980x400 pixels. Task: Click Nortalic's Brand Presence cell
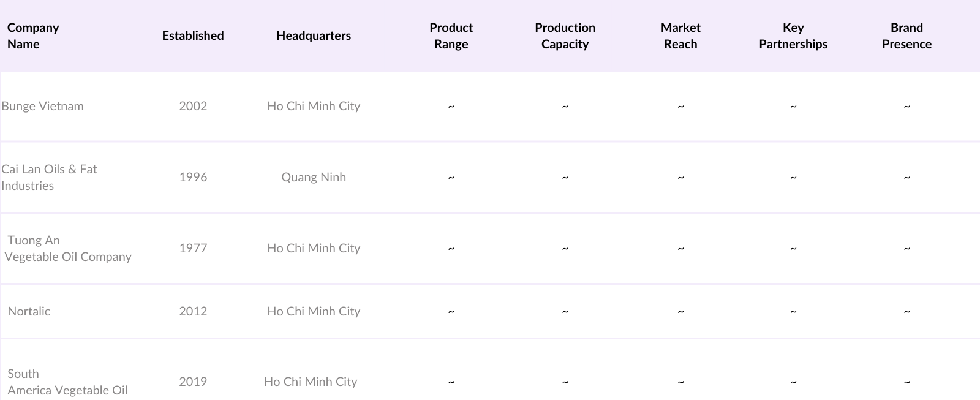tap(907, 312)
